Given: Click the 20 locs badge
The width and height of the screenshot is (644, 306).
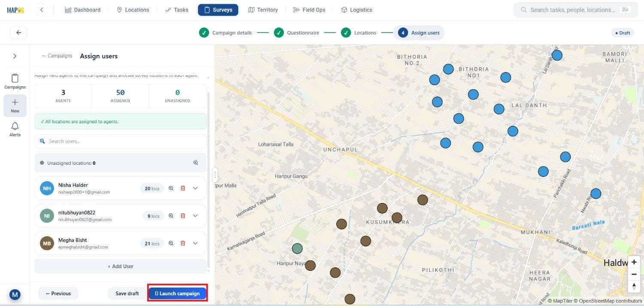Looking at the screenshot, I should click(152, 188).
